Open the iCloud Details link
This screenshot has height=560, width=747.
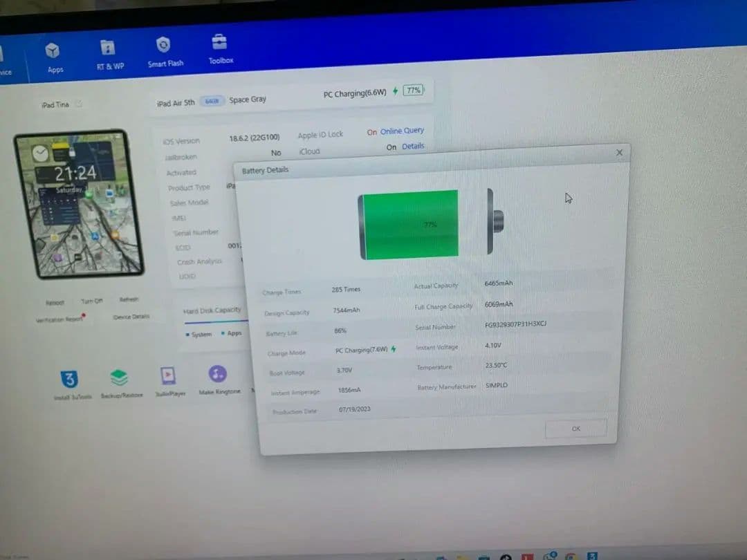pyautogui.click(x=413, y=146)
